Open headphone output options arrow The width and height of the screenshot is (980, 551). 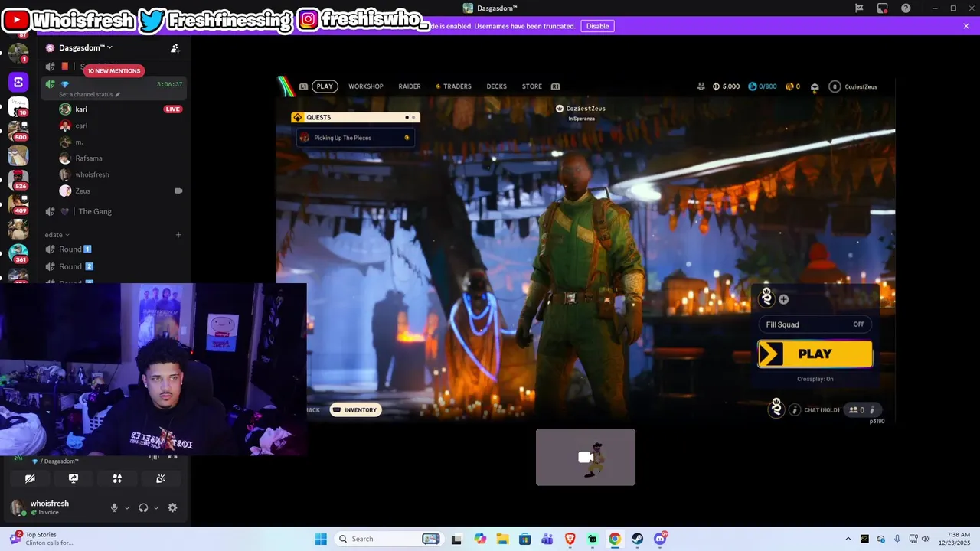click(156, 507)
